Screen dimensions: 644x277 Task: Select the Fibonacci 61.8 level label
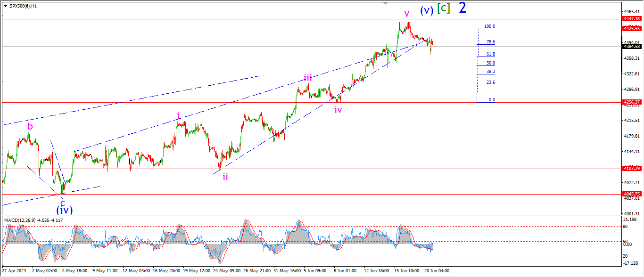pos(490,54)
